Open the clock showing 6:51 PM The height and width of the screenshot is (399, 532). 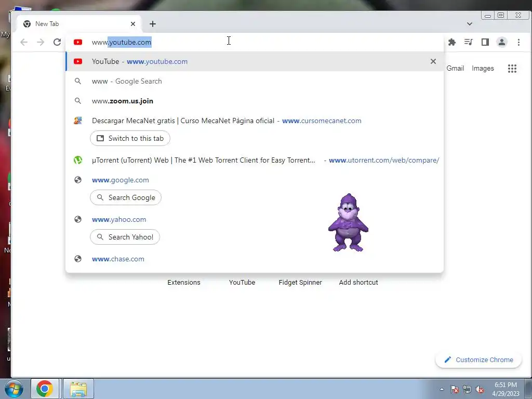pos(506,389)
